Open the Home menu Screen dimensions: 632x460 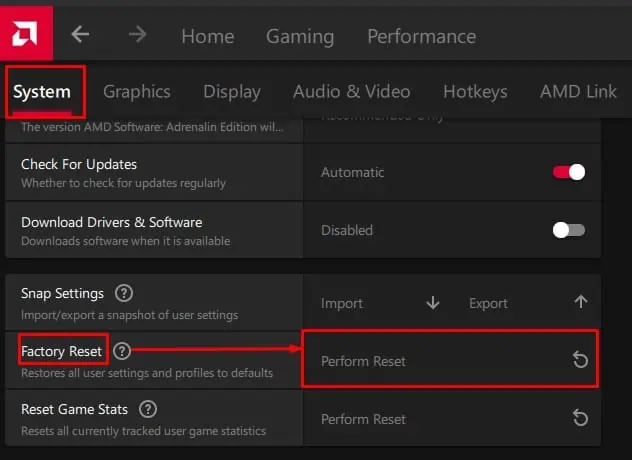point(207,36)
